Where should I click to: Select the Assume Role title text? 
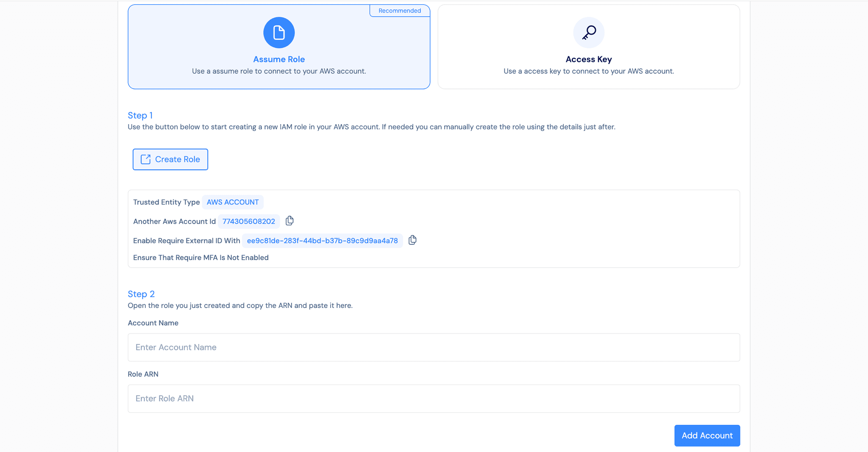pyautogui.click(x=279, y=59)
